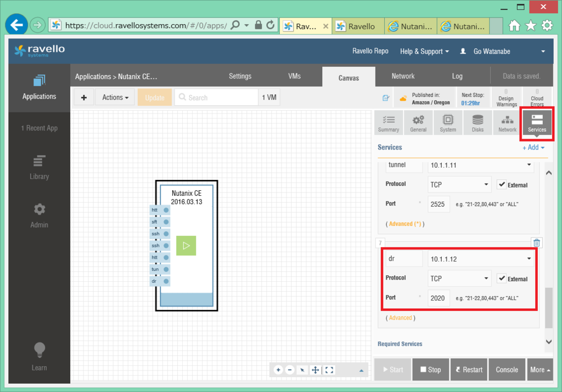
Task: Open browser home page icon
Action: [x=514, y=25]
